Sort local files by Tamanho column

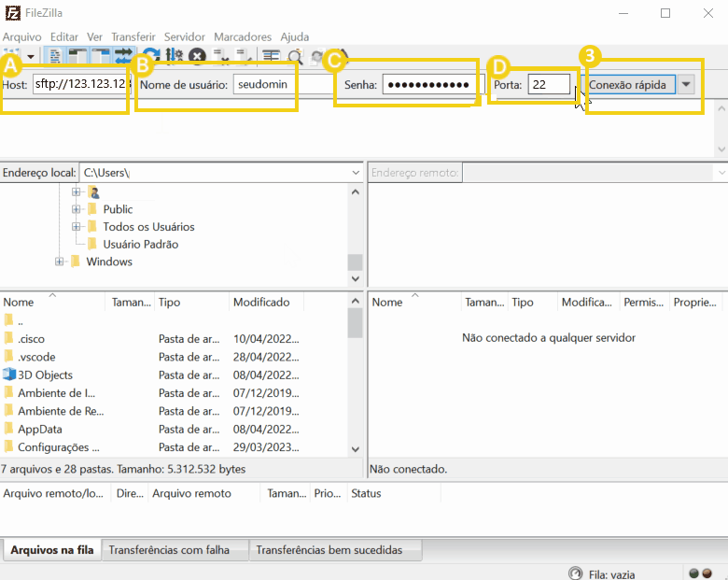pyautogui.click(x=131, y=302)
